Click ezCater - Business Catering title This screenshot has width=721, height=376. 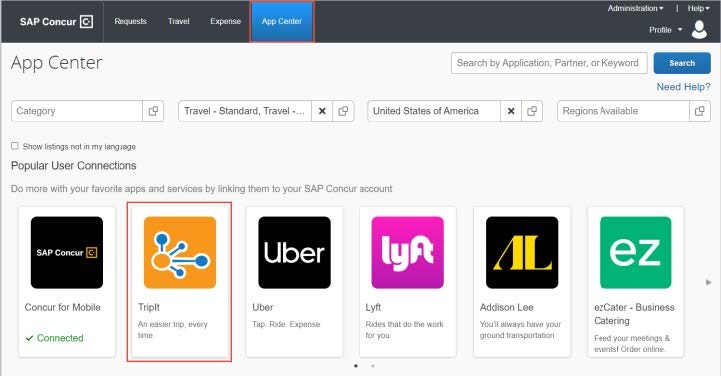(x=634, y=314)
